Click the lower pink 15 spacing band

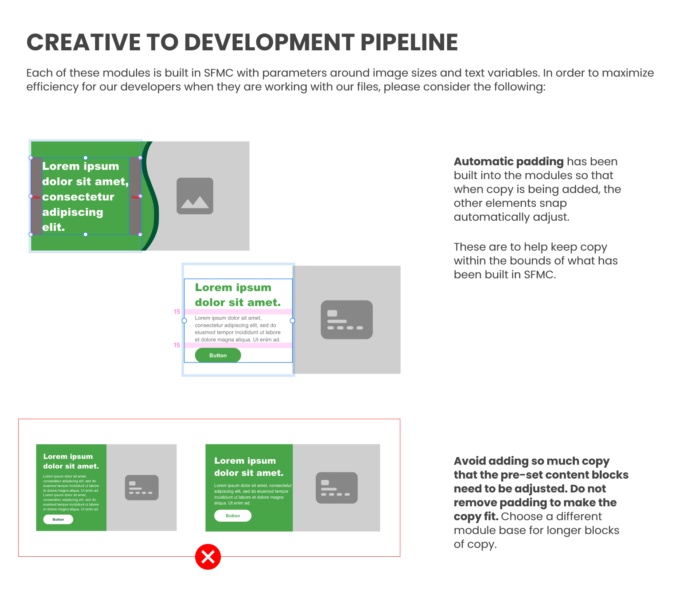pos(238,345)
